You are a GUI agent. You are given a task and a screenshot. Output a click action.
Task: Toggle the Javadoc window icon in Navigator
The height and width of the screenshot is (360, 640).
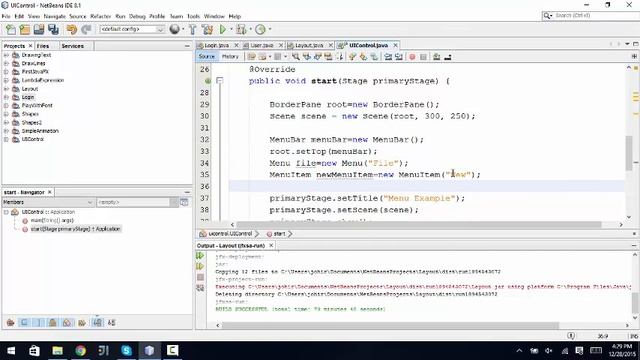(184, 202)
